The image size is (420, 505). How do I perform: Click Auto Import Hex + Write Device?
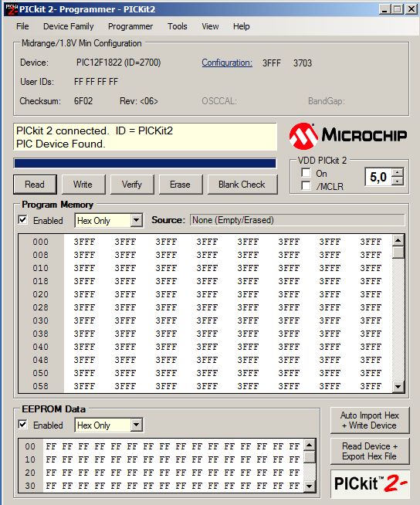click(x=370, y=420)
